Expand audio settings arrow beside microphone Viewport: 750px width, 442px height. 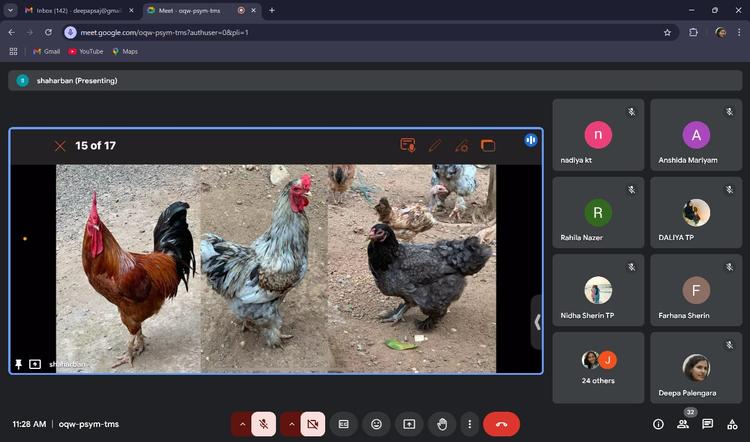242,424
